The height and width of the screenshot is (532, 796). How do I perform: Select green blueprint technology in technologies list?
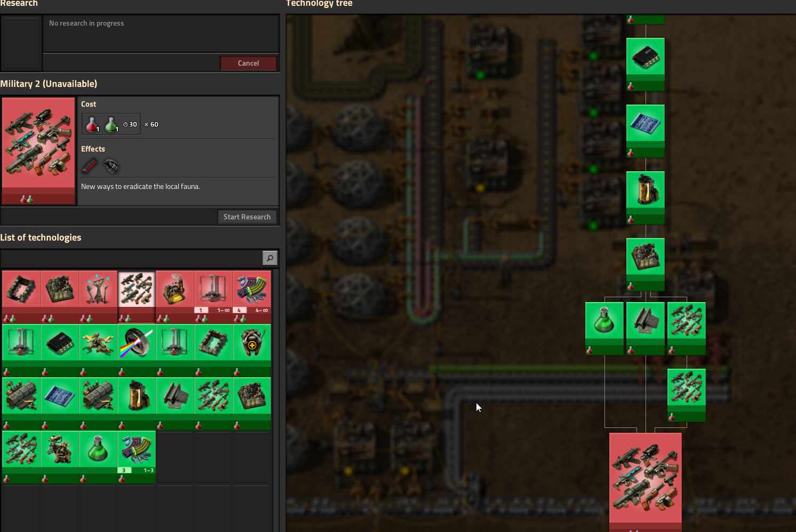tap(60, 403)
